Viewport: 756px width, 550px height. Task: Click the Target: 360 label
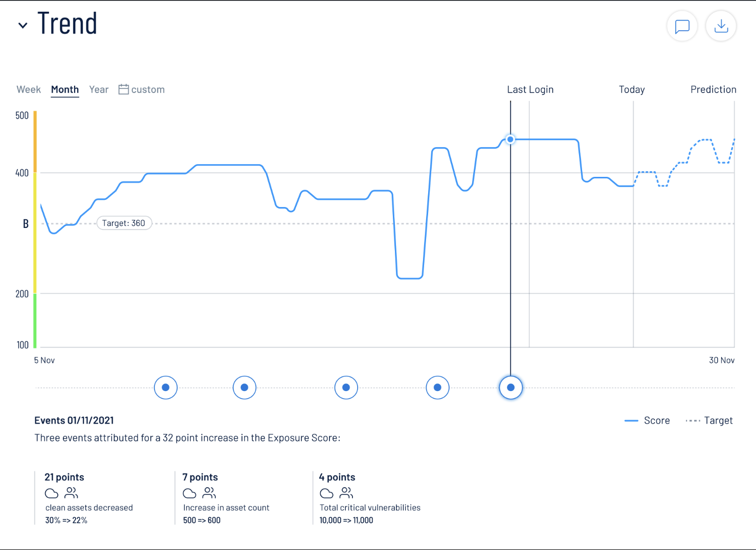click(x=124, y=223)
